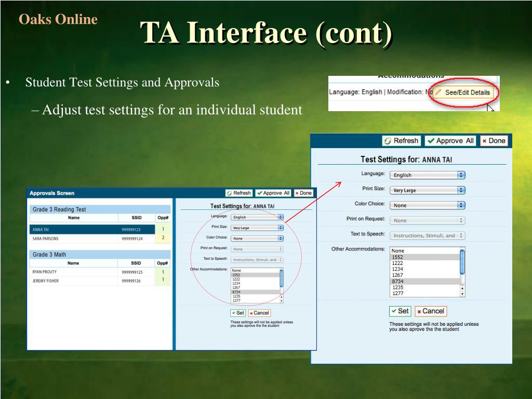Viewport: 532px width, 399px height.
Task: Click the enlarged accommodations list scrollbar thumb
Action: (462, 261)
